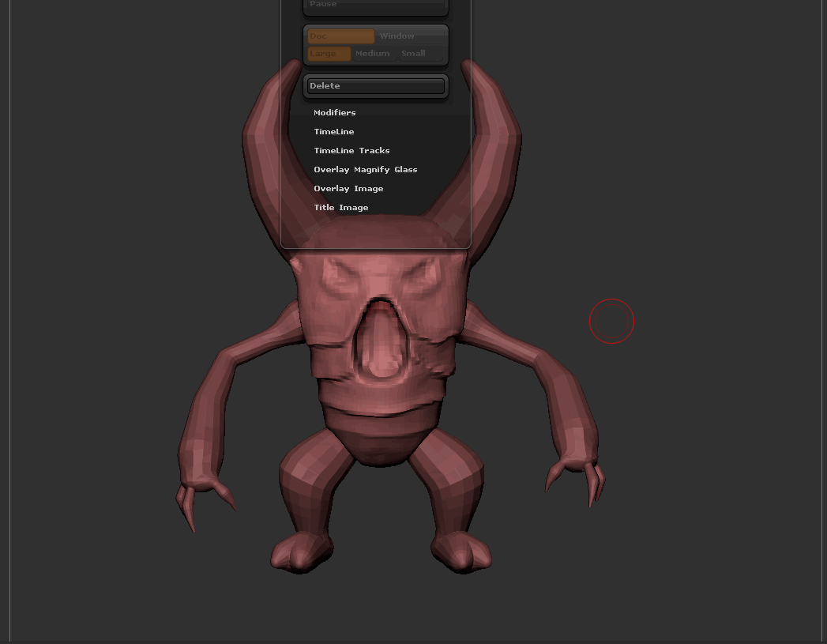
Task: Choose the Medium movie size
Action: (373, 54)
